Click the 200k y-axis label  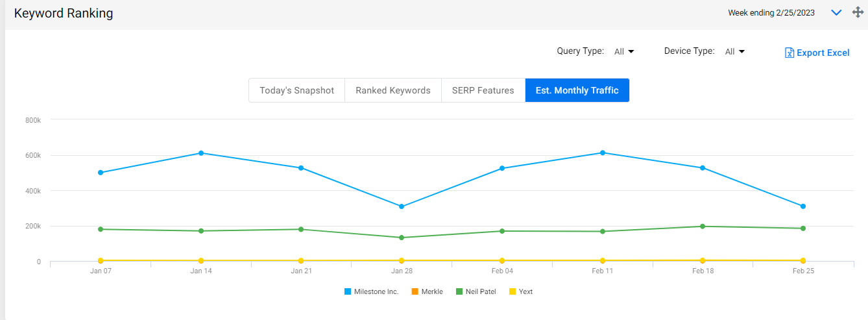pos(33,227)
